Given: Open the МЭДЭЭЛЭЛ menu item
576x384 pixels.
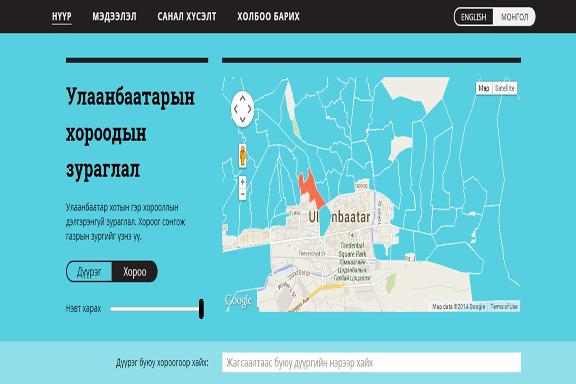Looking at the screenshot, I should (114, 17).
